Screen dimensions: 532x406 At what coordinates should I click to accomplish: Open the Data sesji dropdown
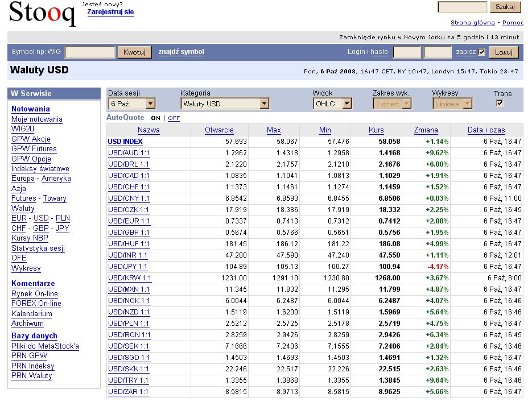[131, 104]
